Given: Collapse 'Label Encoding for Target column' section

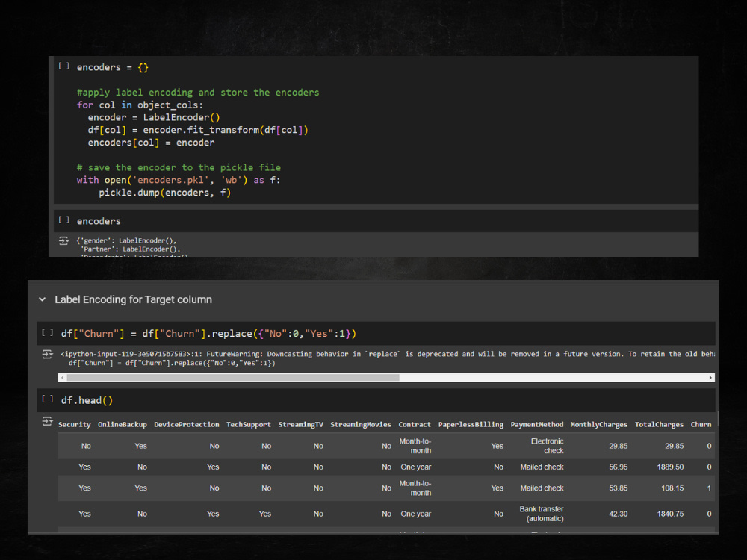Looking at the screenshot, I should (x=43, y=299).
